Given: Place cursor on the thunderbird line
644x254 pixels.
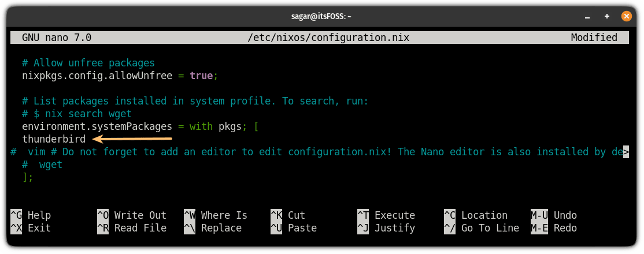Looking at the screenshot, I should [x=54, y=139].
